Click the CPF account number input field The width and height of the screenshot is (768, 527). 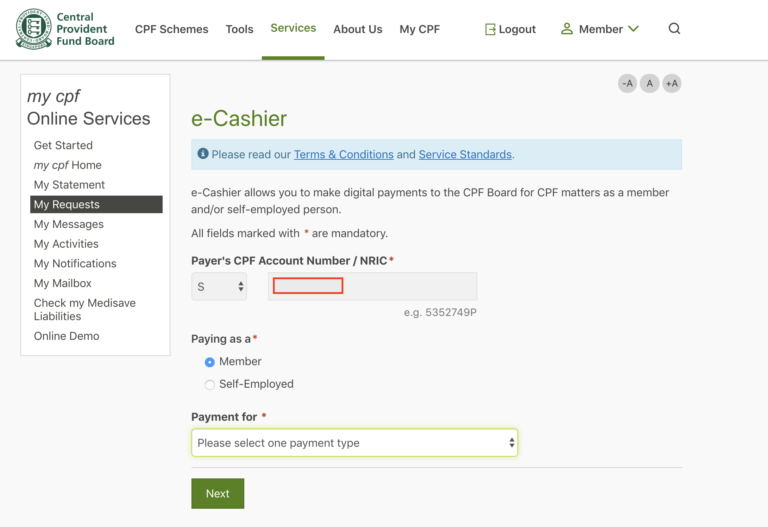372,287
